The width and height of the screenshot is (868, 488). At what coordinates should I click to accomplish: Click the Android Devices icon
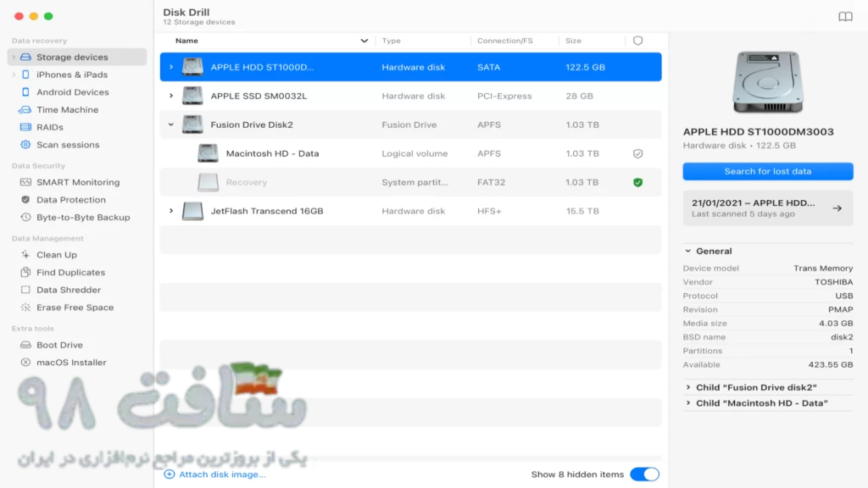[x=25, y=91]
